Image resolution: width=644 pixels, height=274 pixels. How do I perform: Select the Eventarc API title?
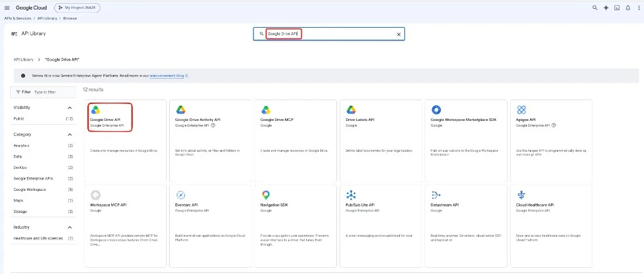(x=186, y=205)
